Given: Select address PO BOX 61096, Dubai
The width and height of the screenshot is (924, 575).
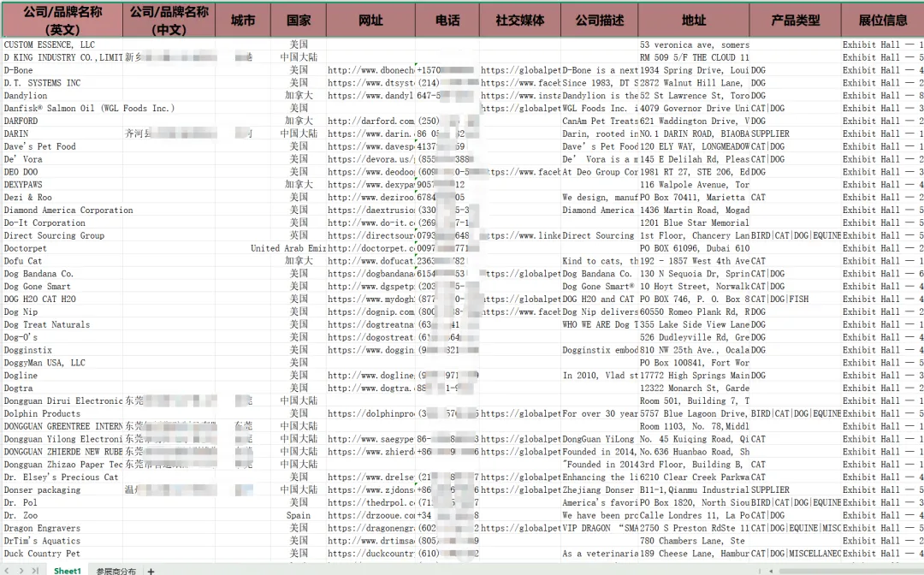Looking at the screenshot, I should click(x=694, y=249).
